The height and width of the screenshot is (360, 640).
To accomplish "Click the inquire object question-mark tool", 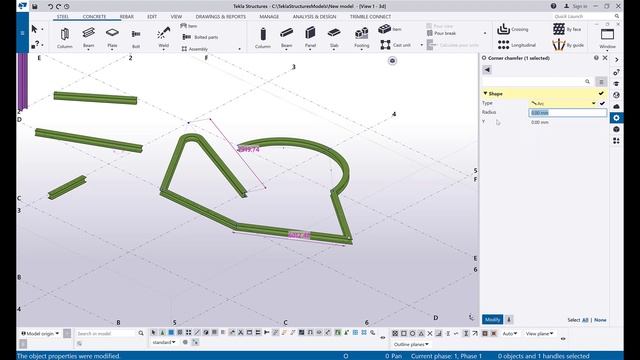I will point(35,44).
